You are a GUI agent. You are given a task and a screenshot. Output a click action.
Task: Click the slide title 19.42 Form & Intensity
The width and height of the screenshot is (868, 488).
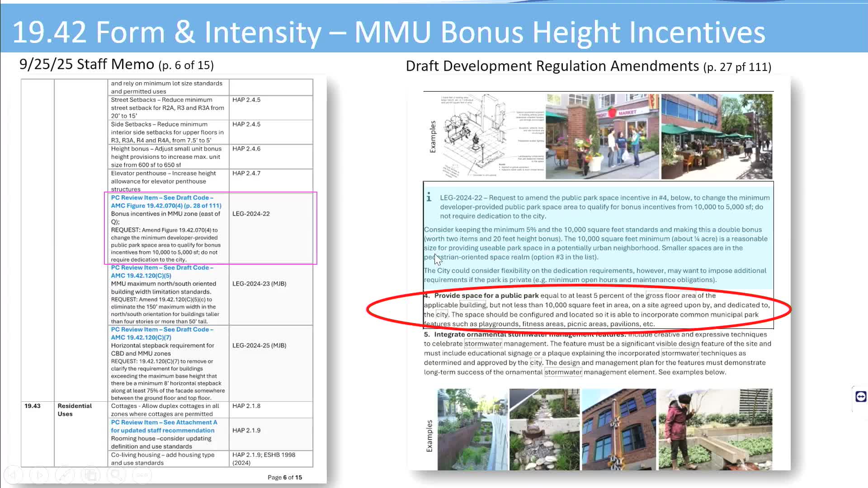point(389,32)
